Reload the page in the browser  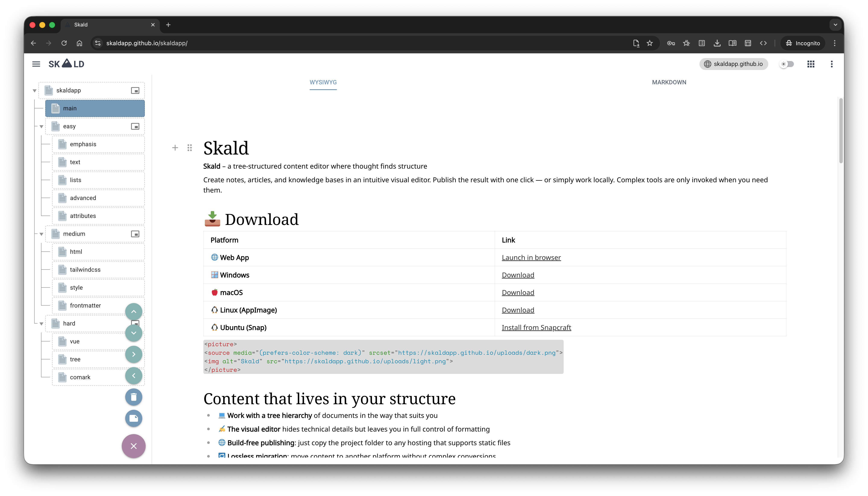pyautogui.click(x=64, y=43)
